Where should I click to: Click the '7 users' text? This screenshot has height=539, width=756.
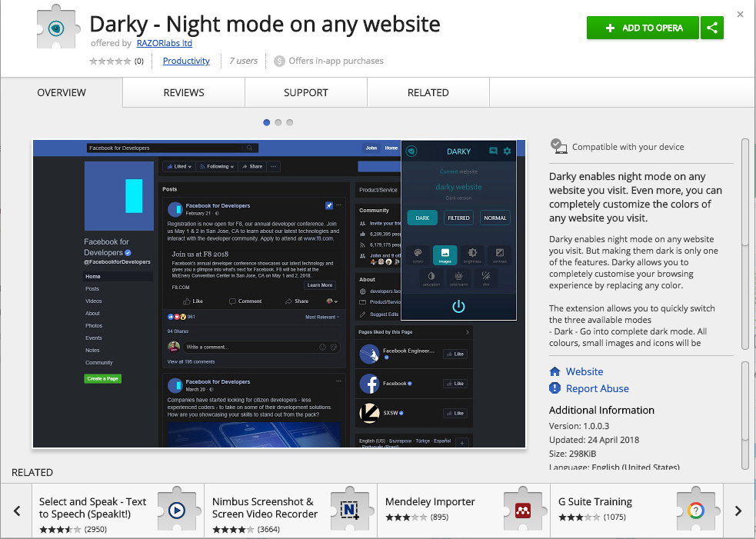243,61
